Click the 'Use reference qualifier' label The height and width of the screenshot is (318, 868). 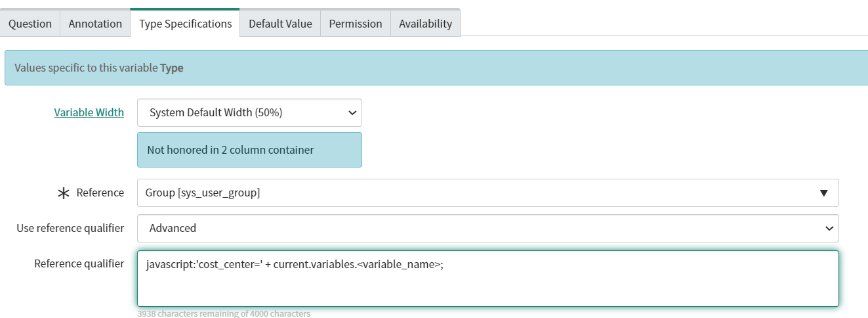tap(70, 228)
